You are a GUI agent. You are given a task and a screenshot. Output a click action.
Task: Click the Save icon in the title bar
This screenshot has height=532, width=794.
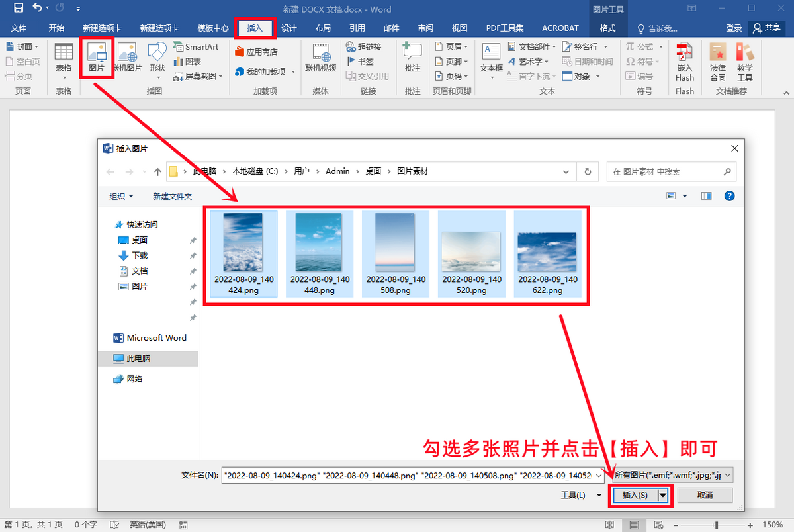click(18, 9)
